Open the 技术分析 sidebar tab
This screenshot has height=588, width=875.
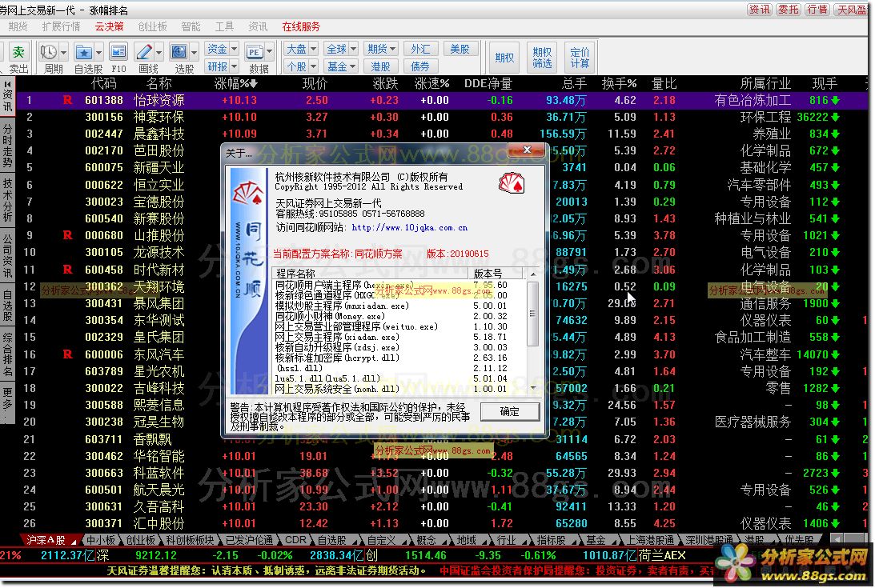7,200
